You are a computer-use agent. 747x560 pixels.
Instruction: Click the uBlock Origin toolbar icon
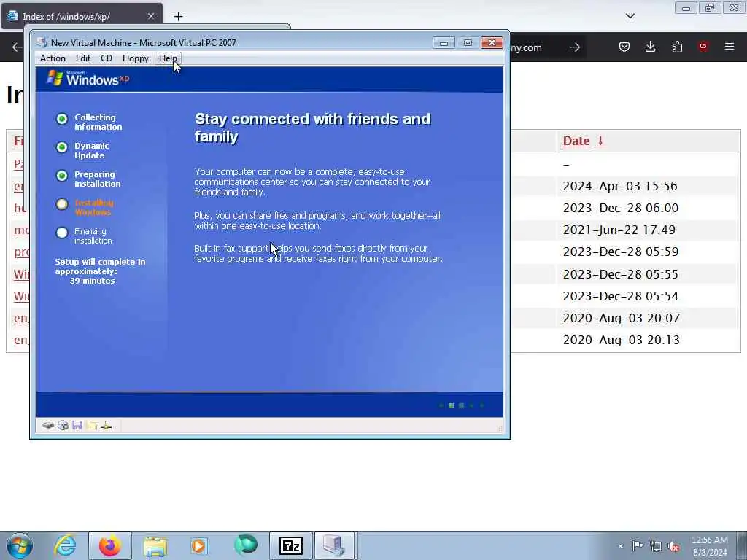click(x=703, y=47)
